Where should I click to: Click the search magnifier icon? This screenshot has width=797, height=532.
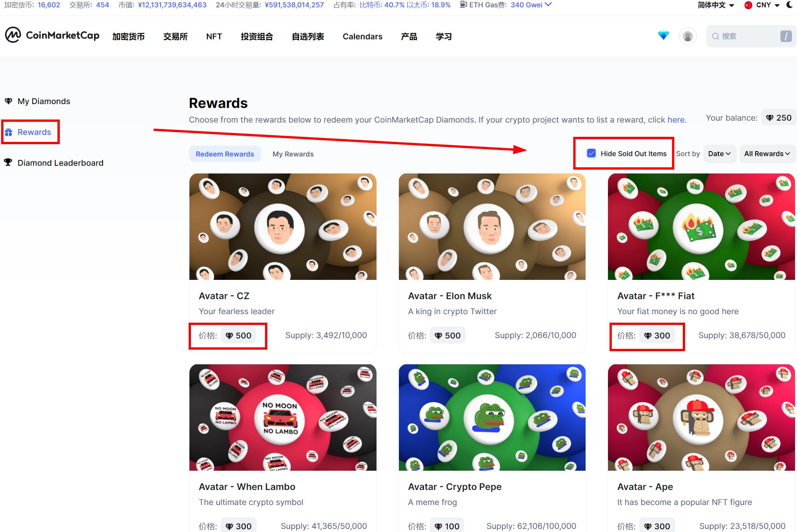coord(715,36)
